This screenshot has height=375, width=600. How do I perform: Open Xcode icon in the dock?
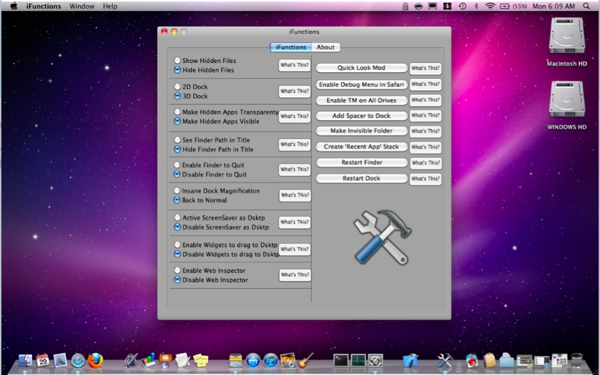pos(411,360)
